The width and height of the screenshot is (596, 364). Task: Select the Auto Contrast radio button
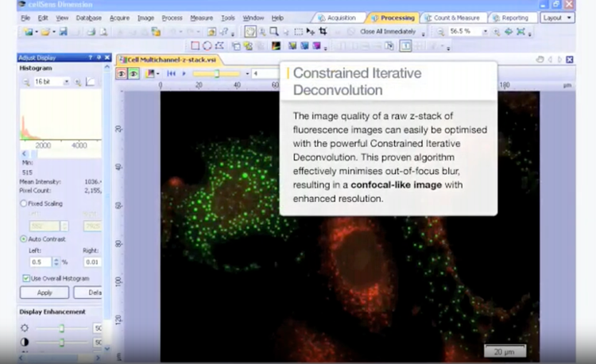(23, 238)
